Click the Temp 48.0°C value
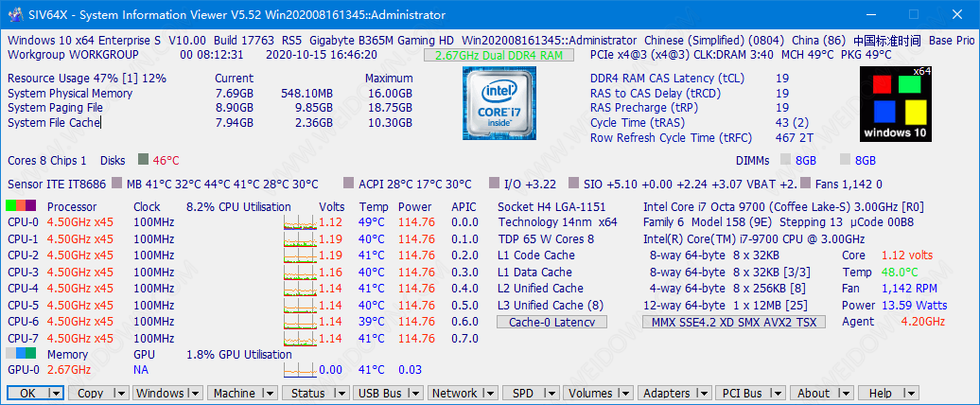 tap(900, 272)
